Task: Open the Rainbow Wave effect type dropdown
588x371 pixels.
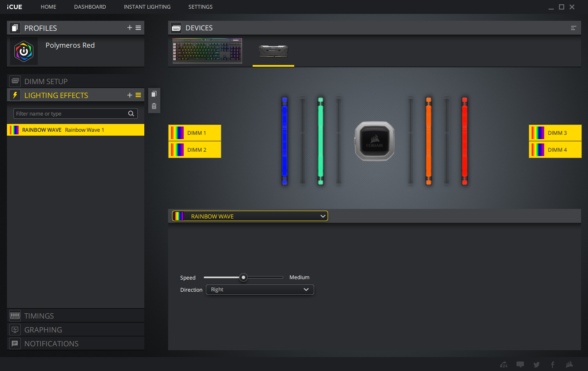Action: coord(250,216)
